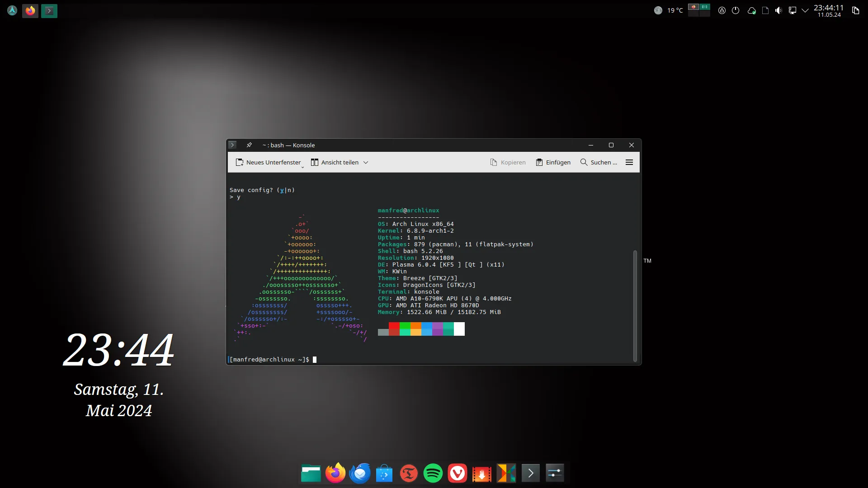Click the lock screen tray icon
This screenshot has width=868, height=488.
pos(722,10)
